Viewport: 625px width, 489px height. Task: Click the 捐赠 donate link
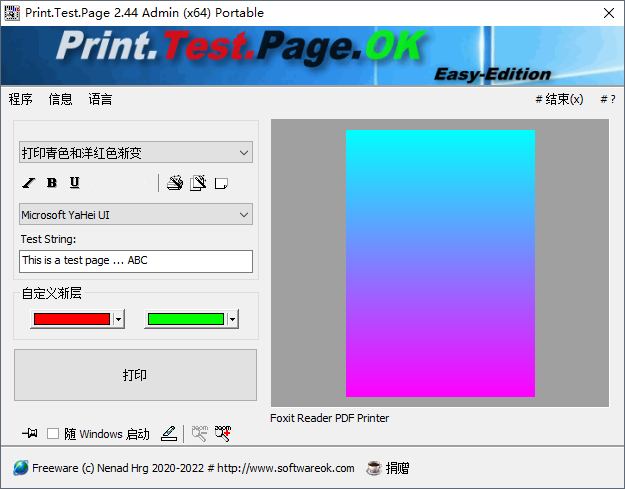(397, 468)
